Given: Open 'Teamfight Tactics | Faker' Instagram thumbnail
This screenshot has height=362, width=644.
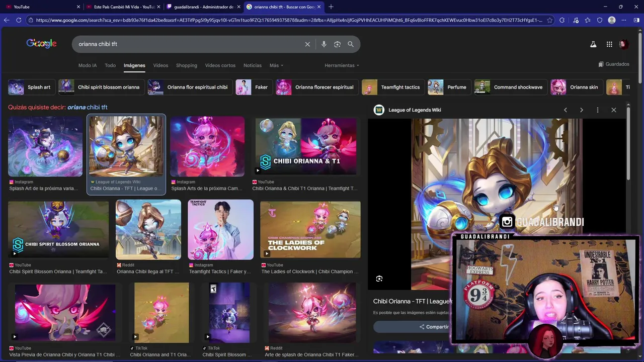Looking at the screenshot, I should tap(220, 229).
